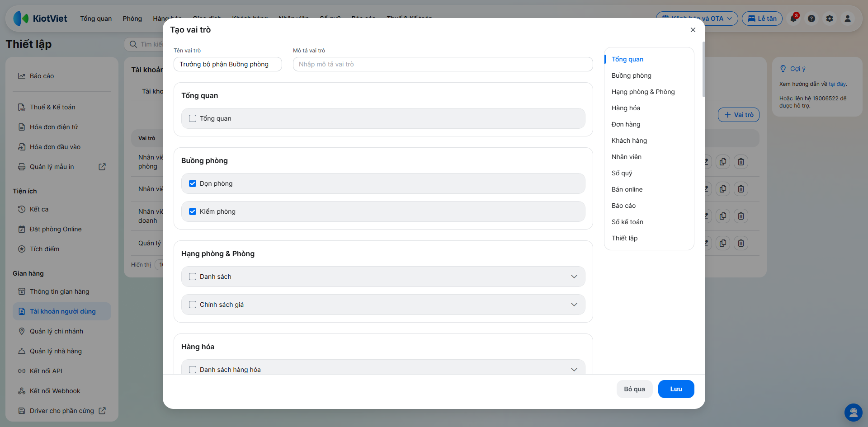Jump to Sổ kế toán section
Viewport: 868px width, 427px height.
(627, 222)
